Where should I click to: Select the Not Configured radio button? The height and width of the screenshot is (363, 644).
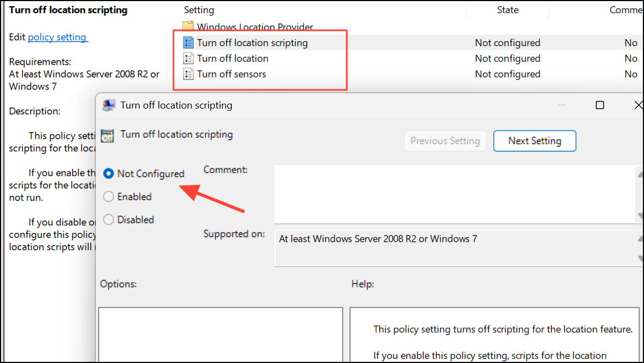(108, 173)
